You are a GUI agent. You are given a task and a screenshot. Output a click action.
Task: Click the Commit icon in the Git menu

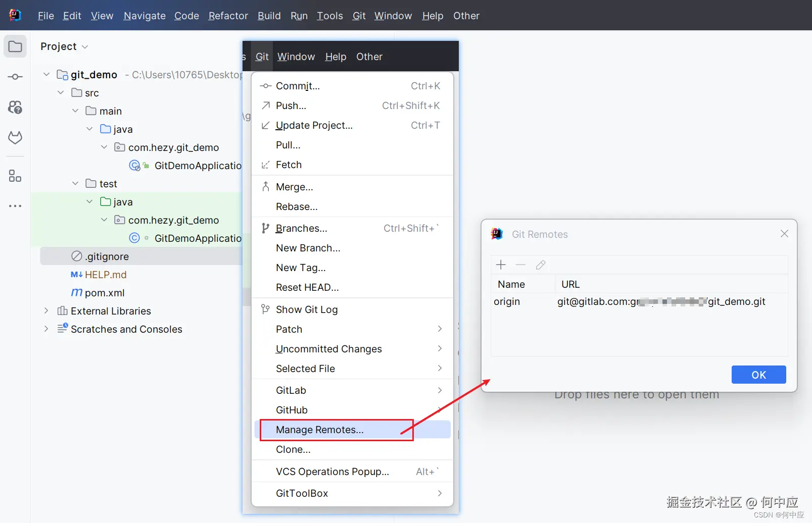click(265, 86)
